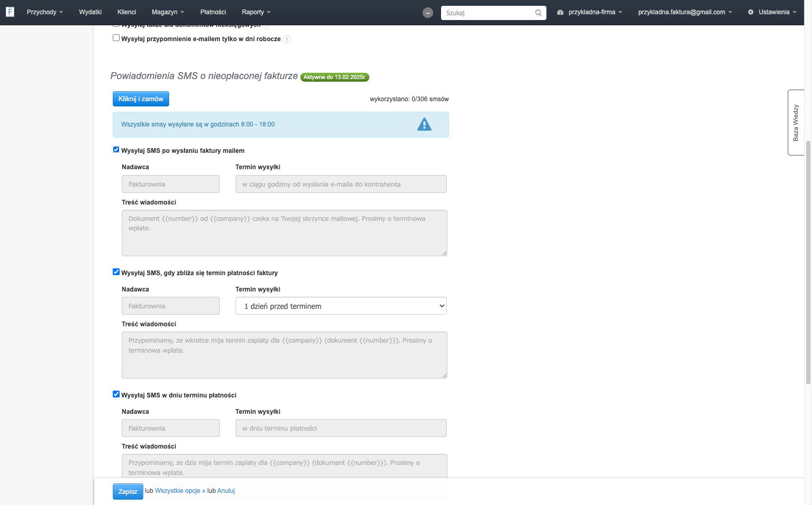Open the Ustawienia menu

(x=777, y=12)
